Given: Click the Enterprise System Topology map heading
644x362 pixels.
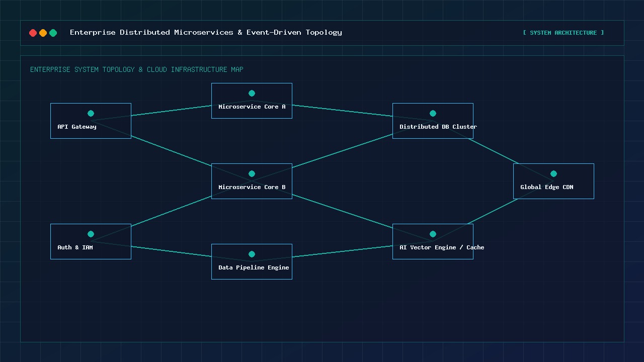Looking at the screenshot, I should click(137, 69).
